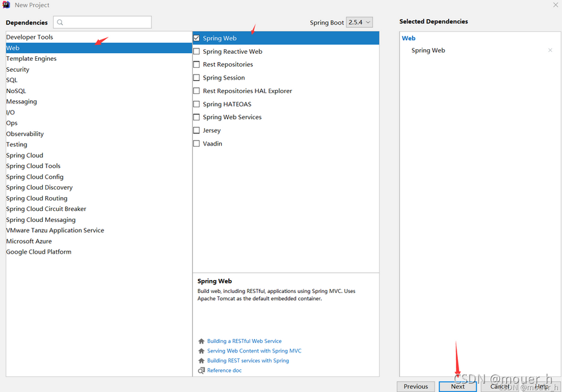Open VMware Tanzu Application Service category
The width and height of the screenshot is (562, 392).
tap(99, 230)
